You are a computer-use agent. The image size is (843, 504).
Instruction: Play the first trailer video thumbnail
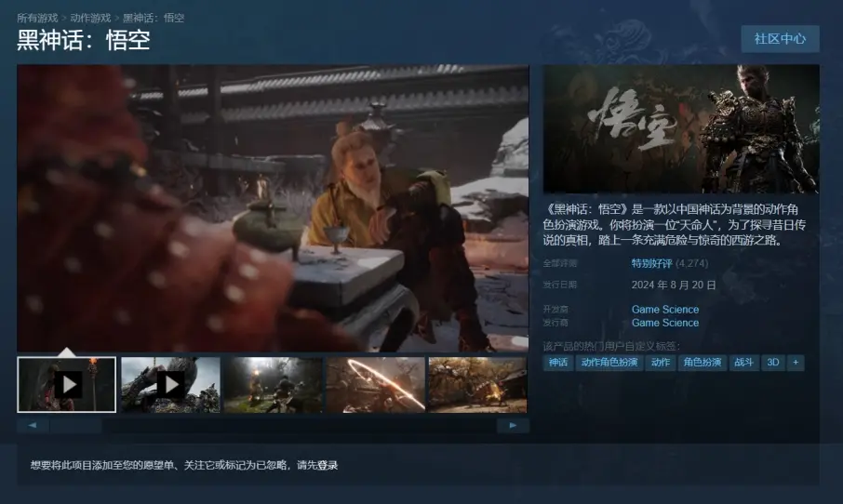(67, 385)
